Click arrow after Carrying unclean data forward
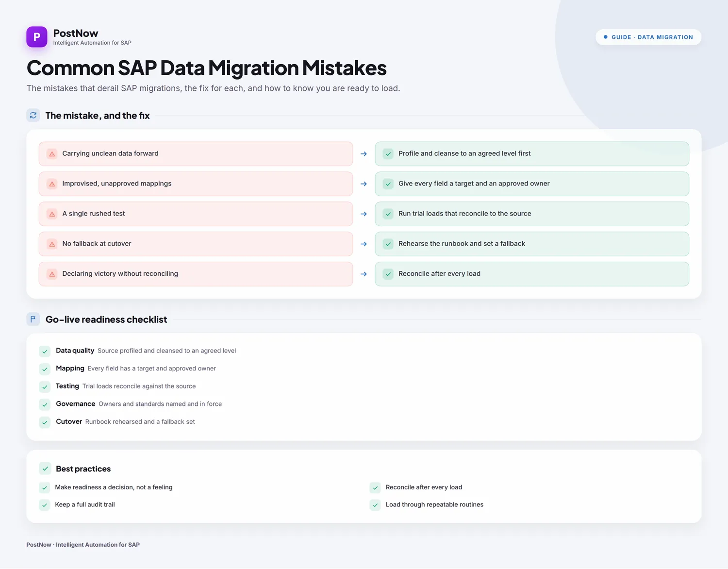The height and width of the screenshot is (569, 728). tap(364, 154)
